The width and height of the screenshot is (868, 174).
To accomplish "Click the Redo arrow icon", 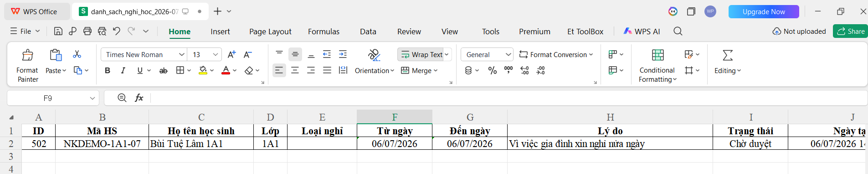I will (x=131, y=31).
